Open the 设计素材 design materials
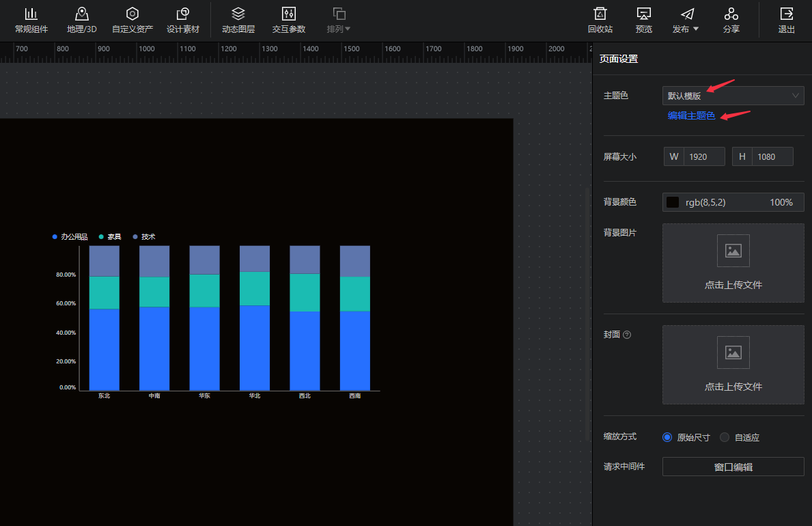 183,20
